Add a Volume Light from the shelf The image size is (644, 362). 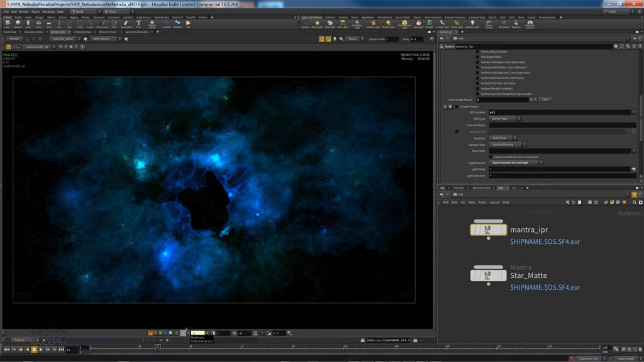pyautogui.click(x=373, y=25)
